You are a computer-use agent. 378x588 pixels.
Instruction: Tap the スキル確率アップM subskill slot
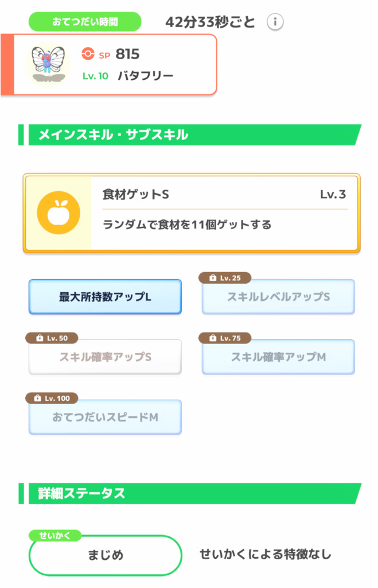(x=278, y=357)
